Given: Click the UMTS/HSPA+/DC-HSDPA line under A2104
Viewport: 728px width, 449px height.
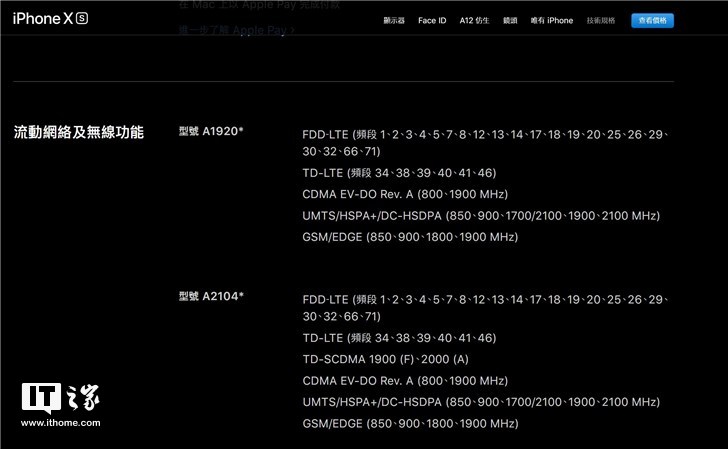Looking at the screenshot, I should (481, 402).
